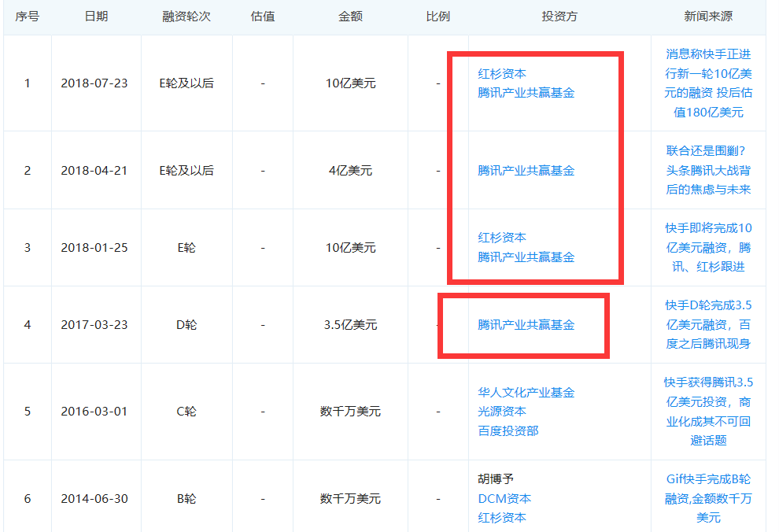Open 腾讯产业共赢基金 link in the E轮 row 3
The height and width of the screenshot is (532, 779).
tap(526, 257)
